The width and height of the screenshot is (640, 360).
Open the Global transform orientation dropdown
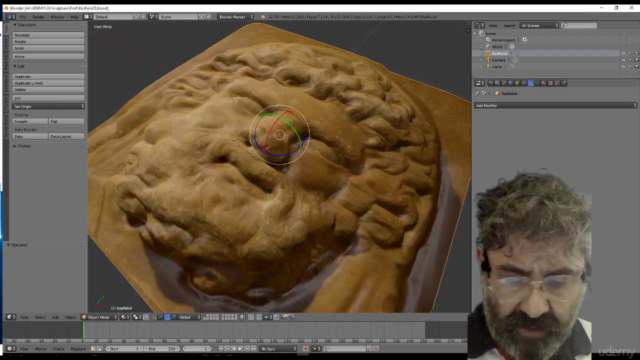click(x=189, y=317)
